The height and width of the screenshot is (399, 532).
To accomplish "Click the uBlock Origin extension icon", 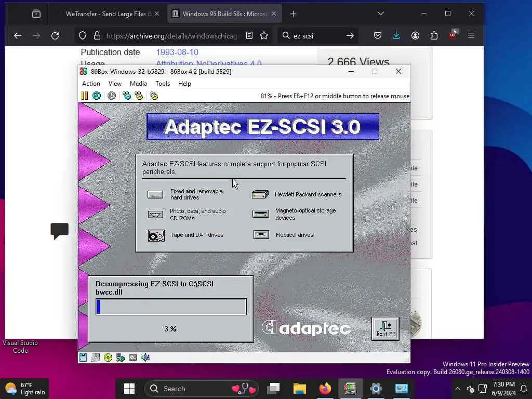I will coord(453,35).
